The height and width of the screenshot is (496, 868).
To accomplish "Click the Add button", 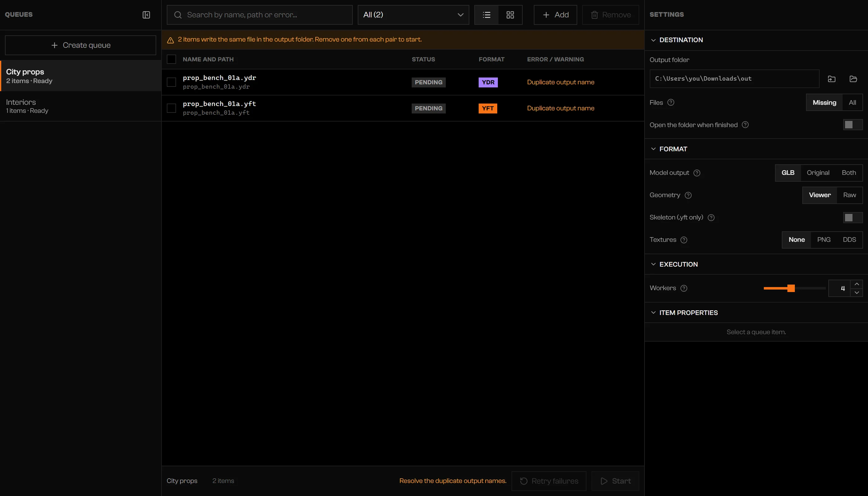I will (x=555, y=15).
